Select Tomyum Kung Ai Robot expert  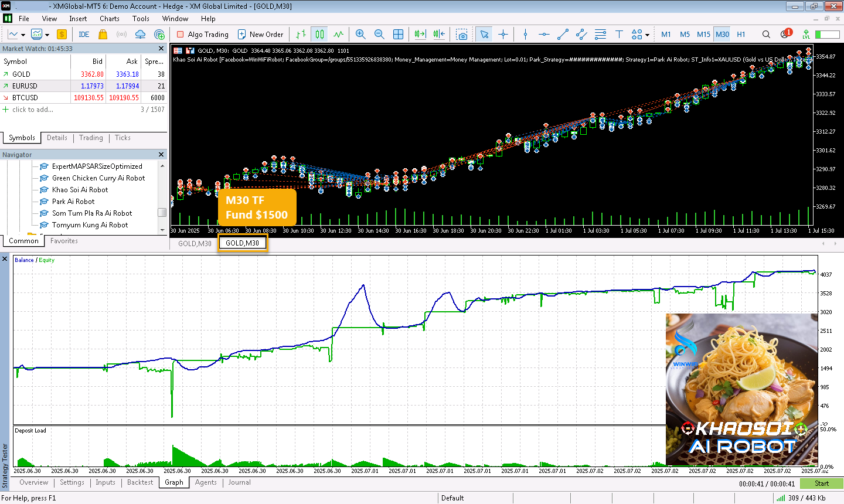tap(90, 225)
